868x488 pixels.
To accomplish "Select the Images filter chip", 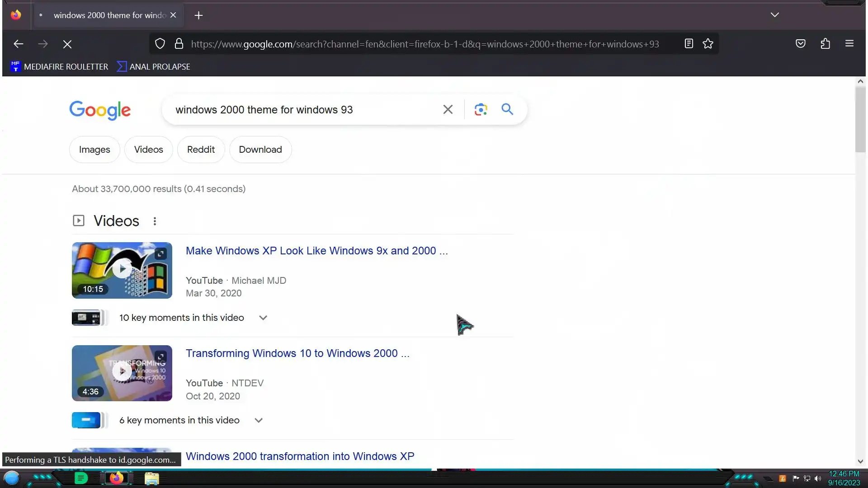I will coord(94,150).
